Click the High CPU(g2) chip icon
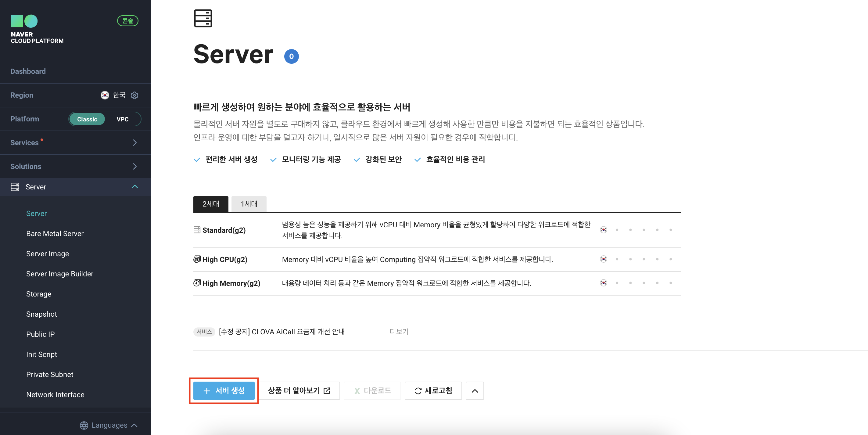 tap(197, 259)
